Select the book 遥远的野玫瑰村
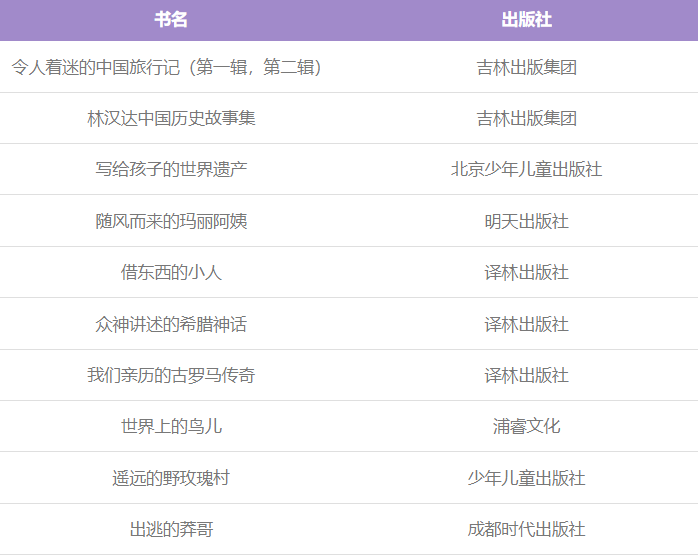Viewport: 698px width, 557px height. [171, 478]
